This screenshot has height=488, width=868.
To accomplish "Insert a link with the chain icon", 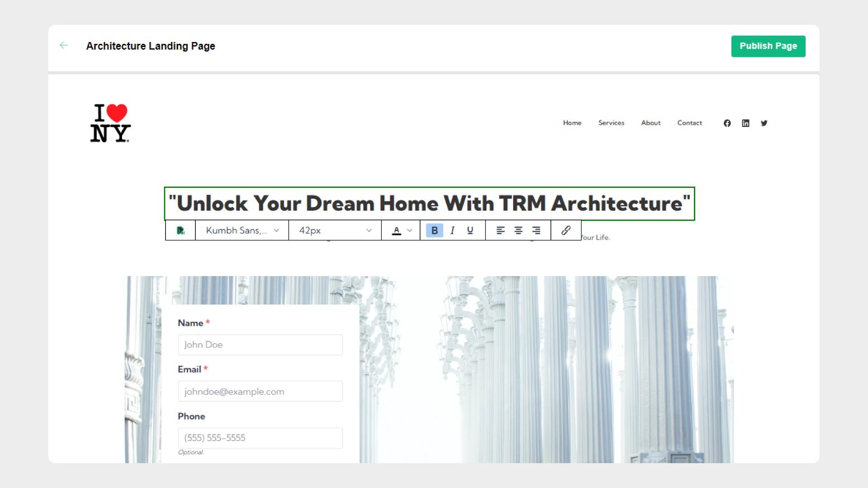I will [x=566, y=230].
